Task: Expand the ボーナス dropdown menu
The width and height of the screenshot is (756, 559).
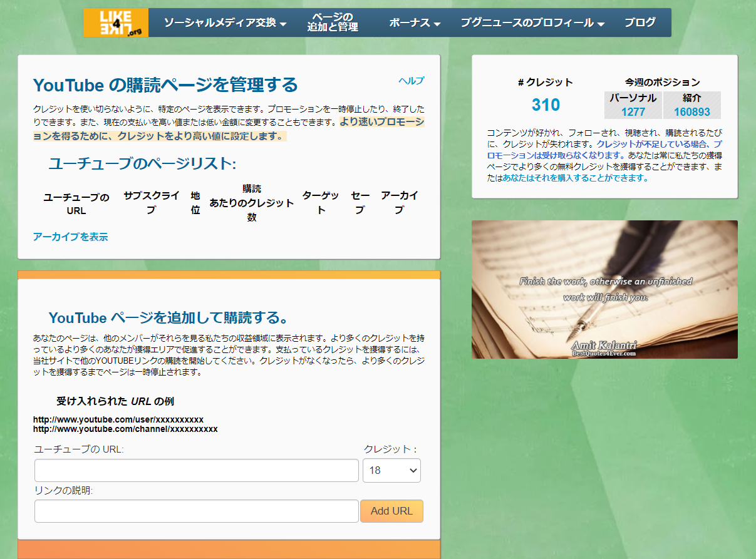Action: (x=415, y=23)
